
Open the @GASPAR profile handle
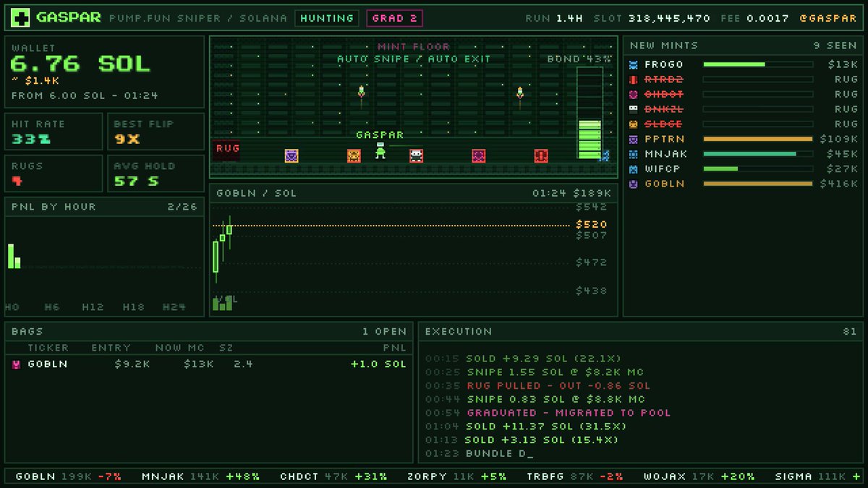(x=827, y=18)
